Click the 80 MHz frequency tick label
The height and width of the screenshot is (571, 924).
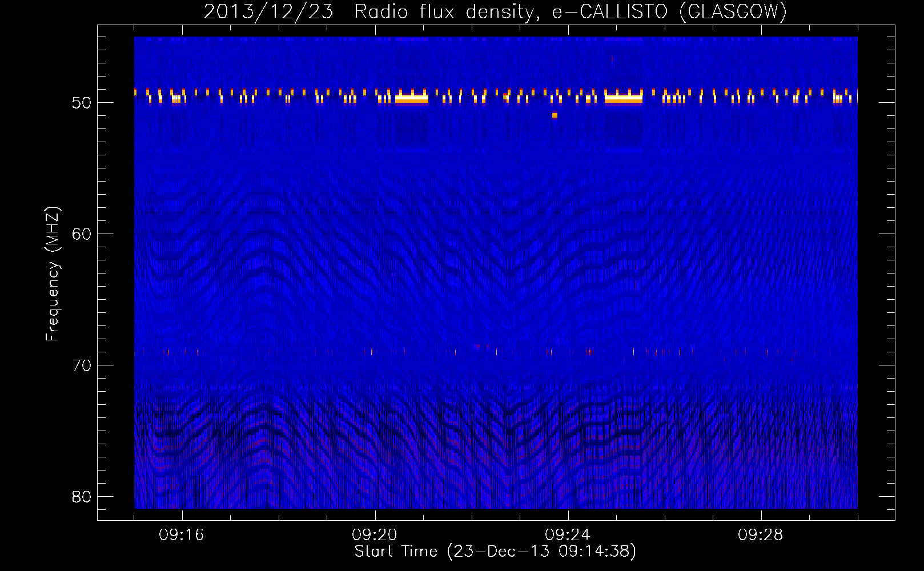82,497
